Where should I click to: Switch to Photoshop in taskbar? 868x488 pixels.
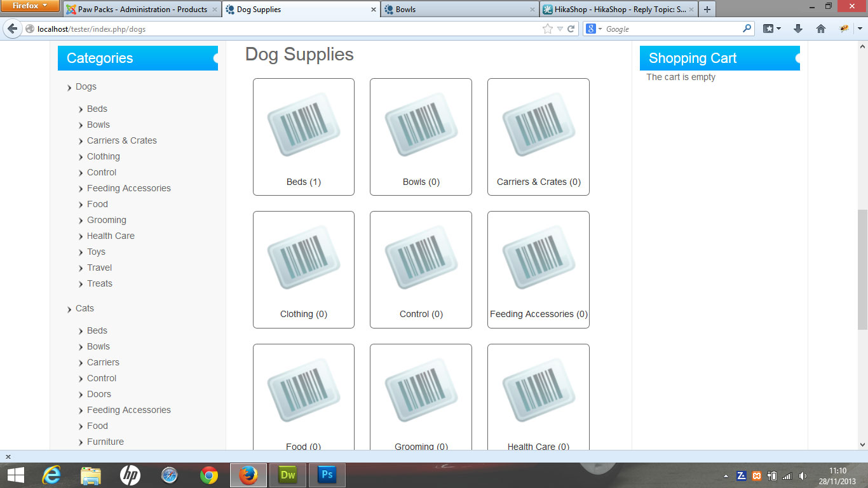[327, 475]
